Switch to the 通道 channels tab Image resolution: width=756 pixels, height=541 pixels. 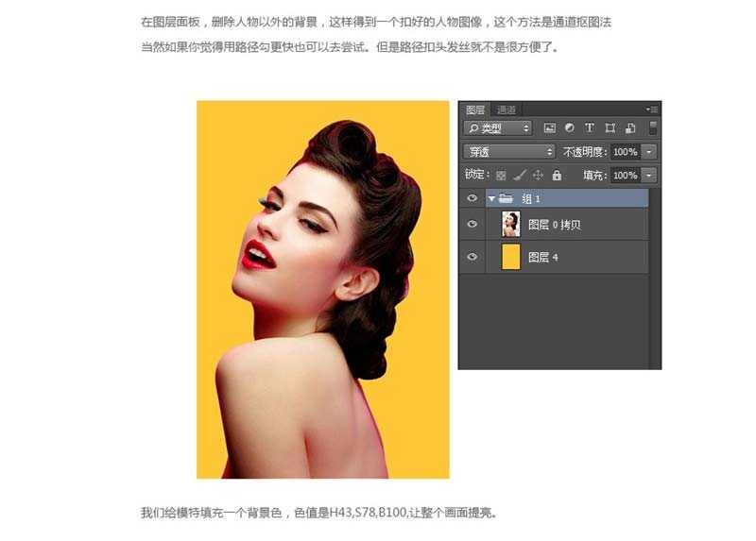coord(507,110)
